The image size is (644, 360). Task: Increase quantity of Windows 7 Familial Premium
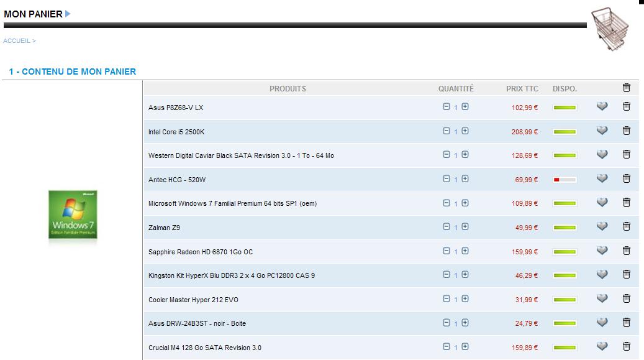(465, 203)
